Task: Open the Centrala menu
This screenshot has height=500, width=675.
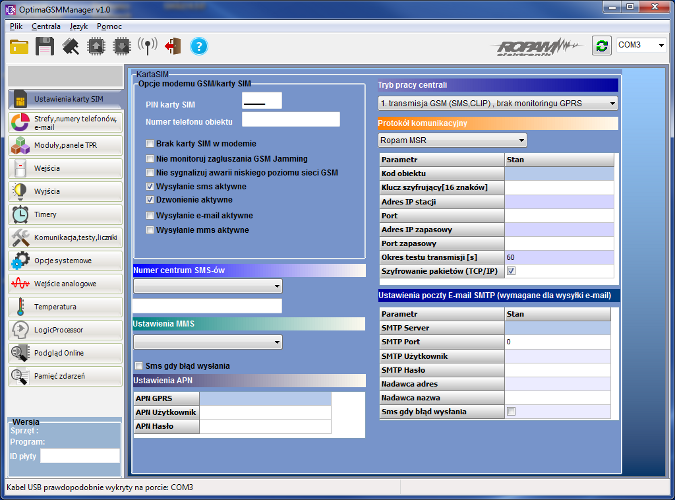Action: 46,25
